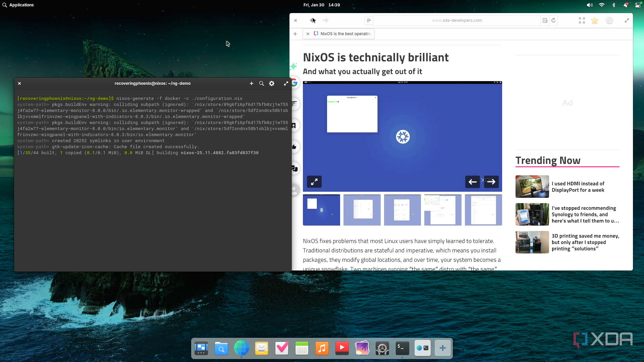Go back in the browser window
Viewport: 644px width, 362px height.
(x=313, y=20)
